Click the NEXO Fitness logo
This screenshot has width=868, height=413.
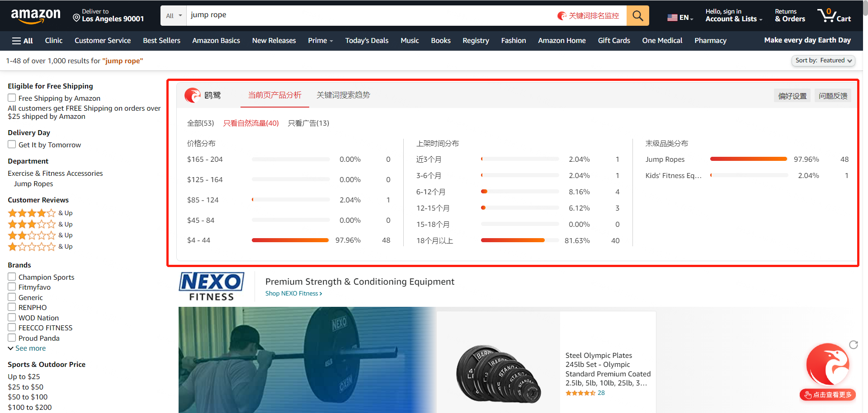(212, 286)
